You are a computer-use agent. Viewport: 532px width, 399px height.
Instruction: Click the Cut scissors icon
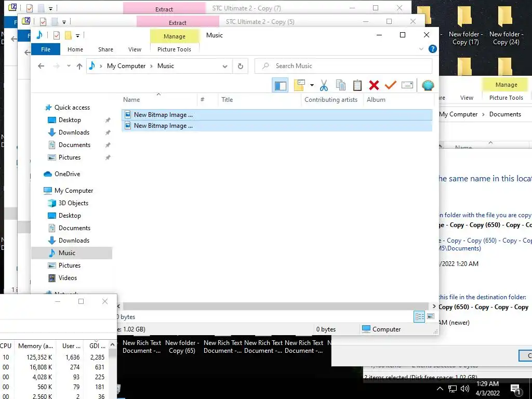click(x=324, y=85)
